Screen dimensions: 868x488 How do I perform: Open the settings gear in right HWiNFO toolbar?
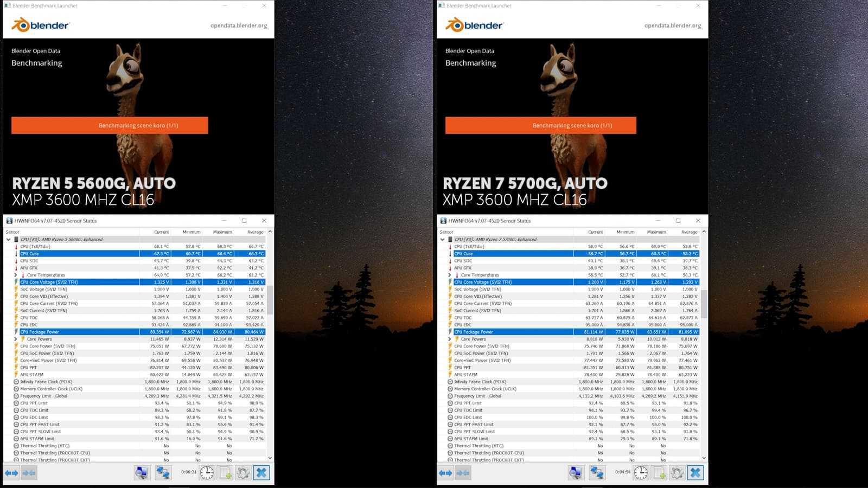point(677,473)
